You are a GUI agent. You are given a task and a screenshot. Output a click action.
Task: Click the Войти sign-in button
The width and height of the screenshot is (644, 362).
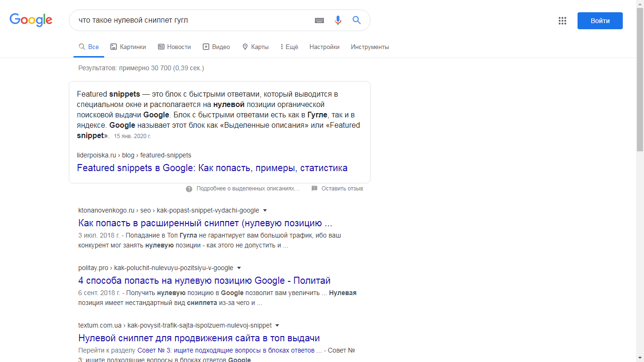click(x=600, y=21)
